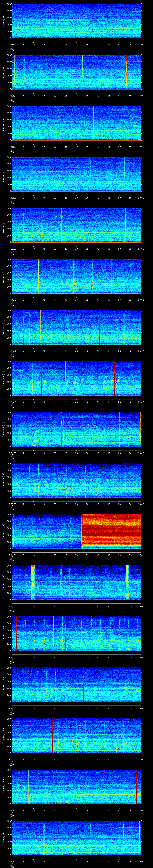Select the 17:24 spectrogram panel
Screen dimensions: 153x868
pos(76,429)
